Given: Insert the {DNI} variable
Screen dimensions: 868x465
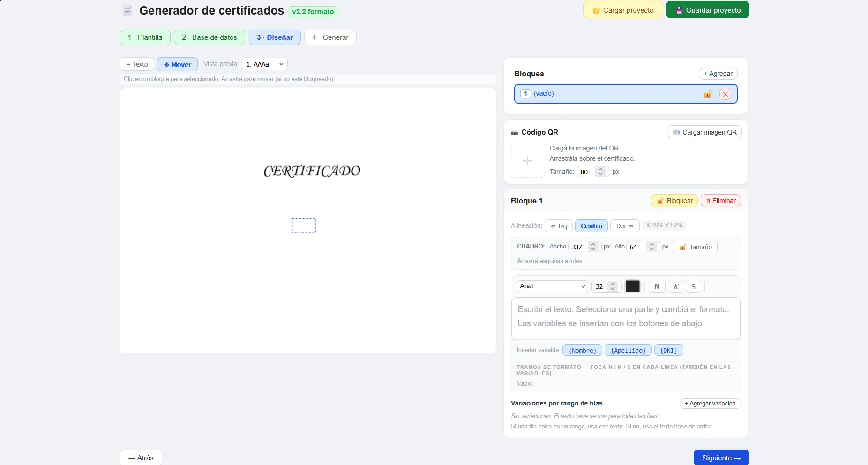Looking at the screenshot, I should (669, 350).
